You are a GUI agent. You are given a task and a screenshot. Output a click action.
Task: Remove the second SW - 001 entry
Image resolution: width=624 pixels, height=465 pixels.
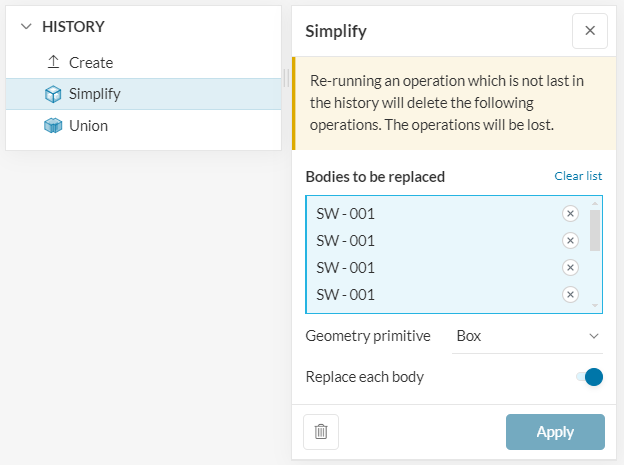click(570, 240)
